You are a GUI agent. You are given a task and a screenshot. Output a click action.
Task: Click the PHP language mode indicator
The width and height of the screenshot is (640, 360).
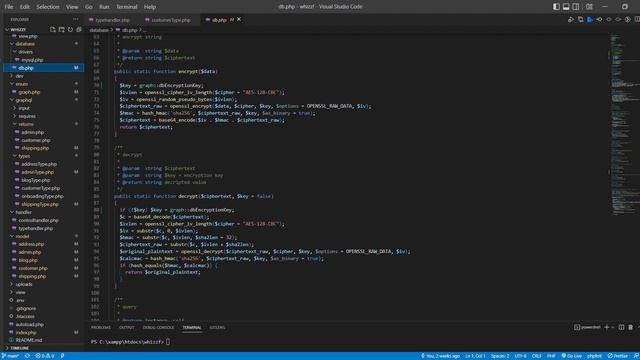click(x=551, y=356)
